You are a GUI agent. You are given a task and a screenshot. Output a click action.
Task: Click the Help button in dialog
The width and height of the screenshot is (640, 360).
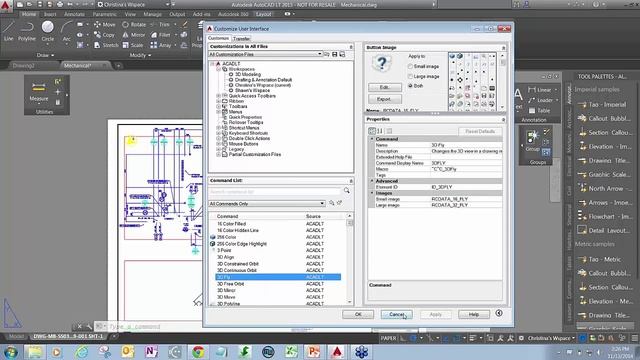point(473,314)
